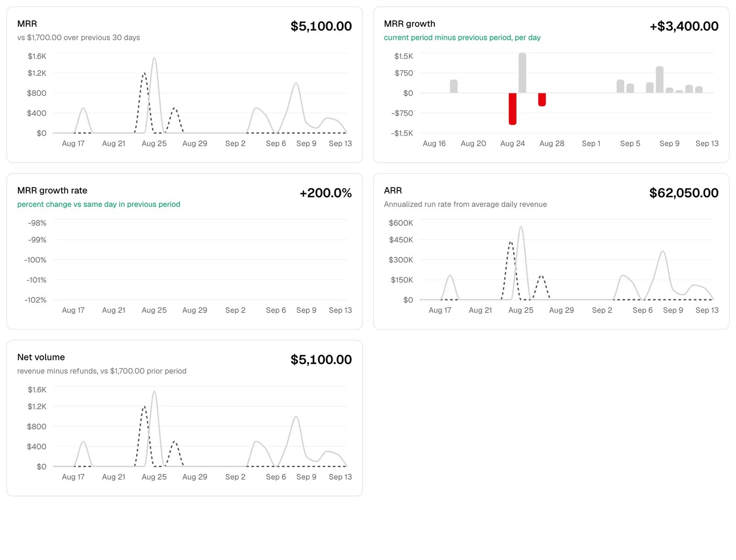The image size is (736, 560).
Task: Click the highest dashed peak in the MRR line chart
Action: point(144,73)
